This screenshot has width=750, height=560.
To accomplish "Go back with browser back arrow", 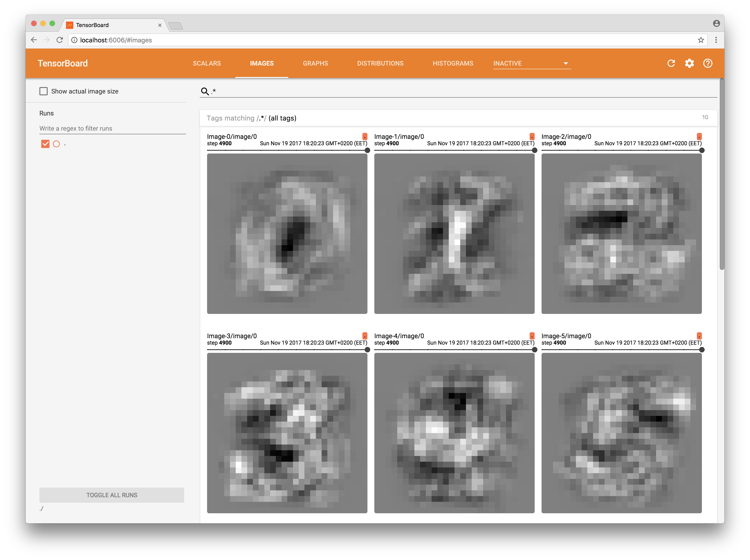I will 34,40.
